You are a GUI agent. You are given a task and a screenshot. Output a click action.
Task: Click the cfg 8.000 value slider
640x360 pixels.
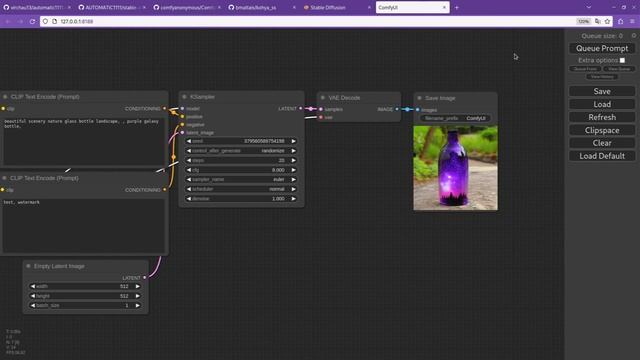(241, 170)
